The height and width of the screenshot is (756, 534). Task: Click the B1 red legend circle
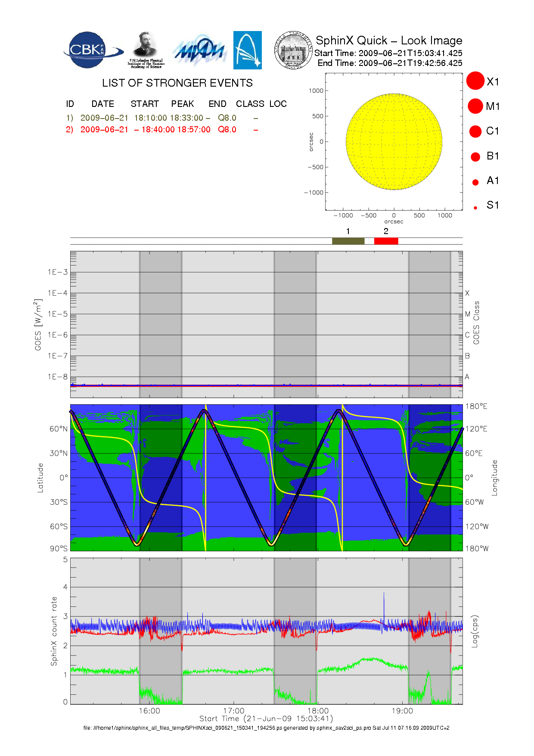coord(475,156)
